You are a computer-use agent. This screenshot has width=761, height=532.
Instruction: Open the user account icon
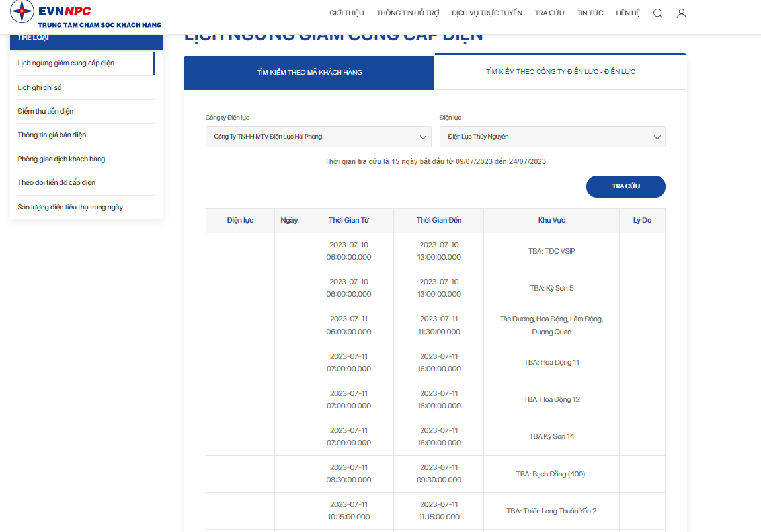pos(682,13)
